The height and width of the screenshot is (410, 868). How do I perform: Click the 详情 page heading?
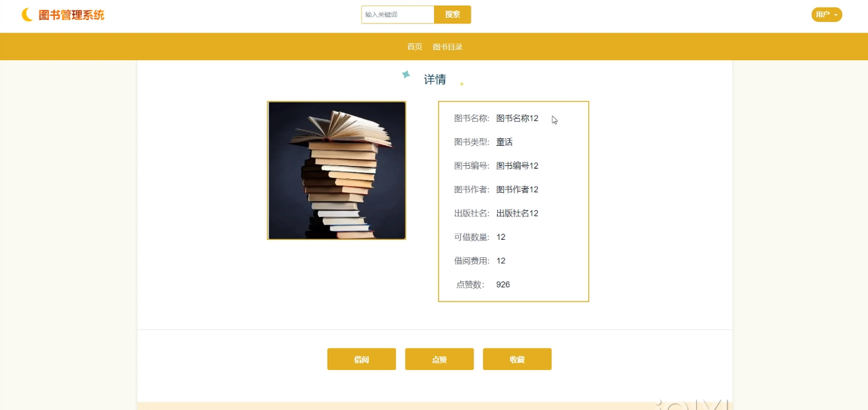coord(435,80)
